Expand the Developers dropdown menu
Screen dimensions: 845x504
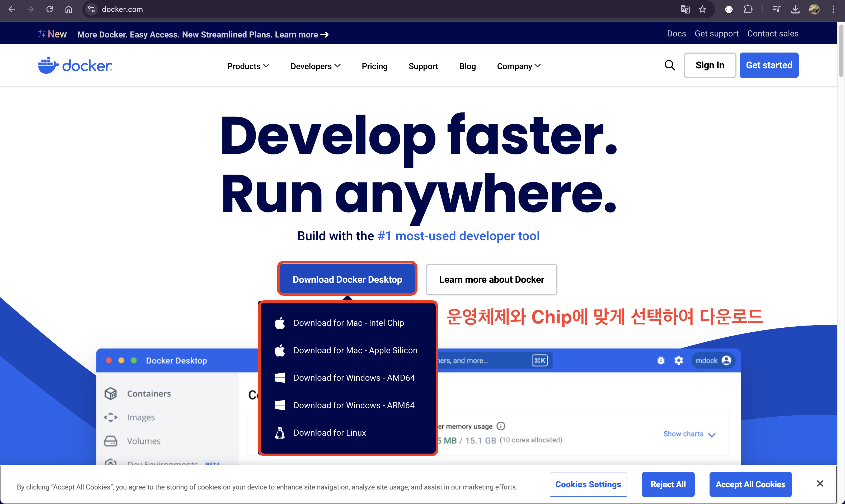click(315, 66)
